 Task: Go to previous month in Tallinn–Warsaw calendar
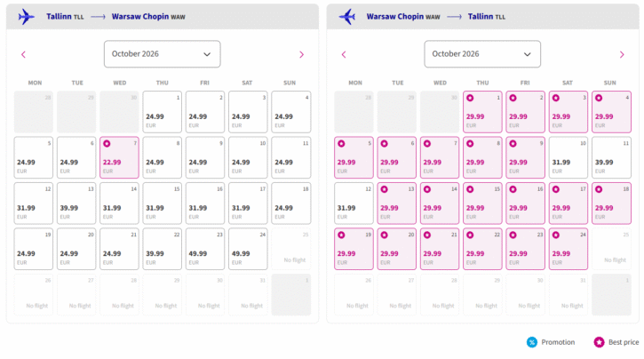[x=23, y=54]
